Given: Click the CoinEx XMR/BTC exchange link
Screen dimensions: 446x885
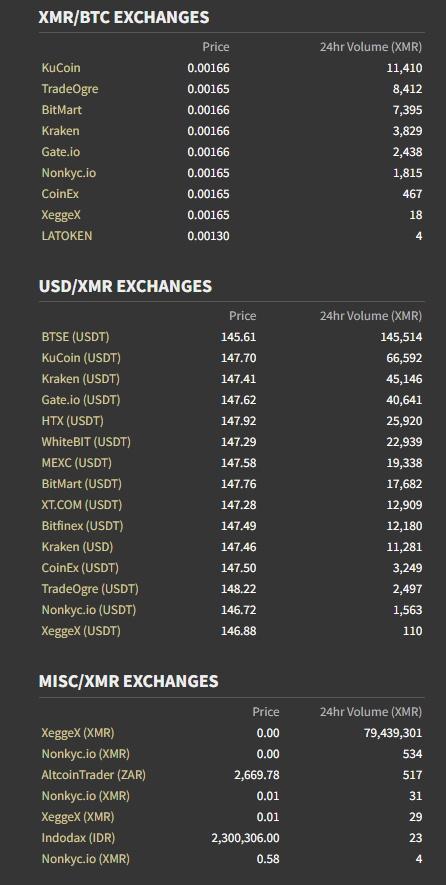Looking at the screenshot, I should click(x=60, y=194).
